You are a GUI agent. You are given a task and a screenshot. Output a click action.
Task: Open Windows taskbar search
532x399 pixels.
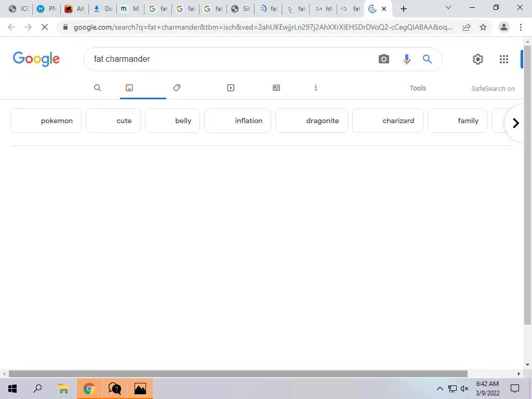click(x=37, y=389)
